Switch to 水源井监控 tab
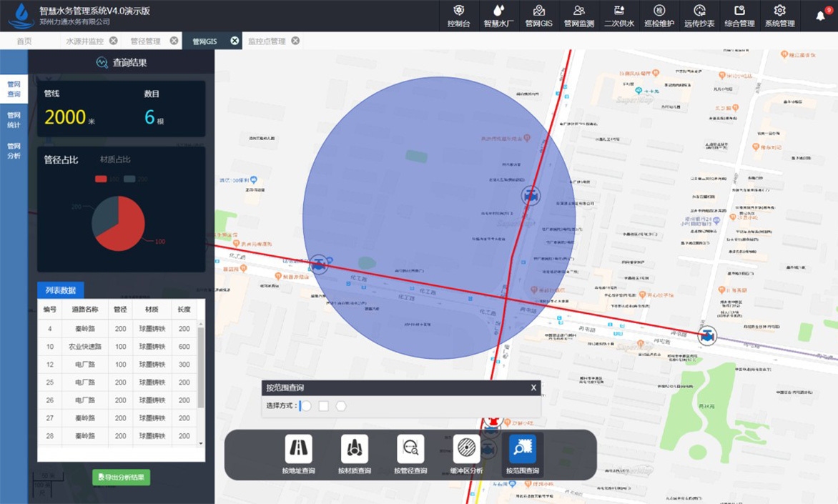The width and height of the screenshot is (838, 504). click(x=84, y=41)
